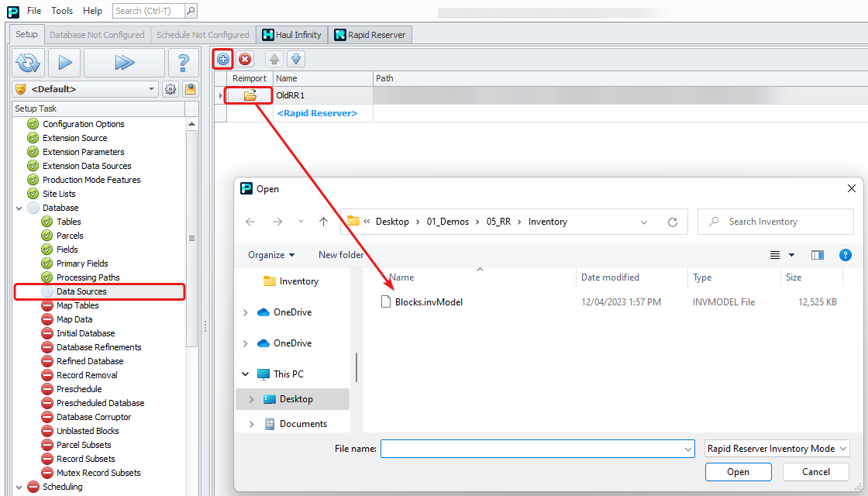Select Configuration Options setup task
868x496 pixels.
click(x=84, y=124)
